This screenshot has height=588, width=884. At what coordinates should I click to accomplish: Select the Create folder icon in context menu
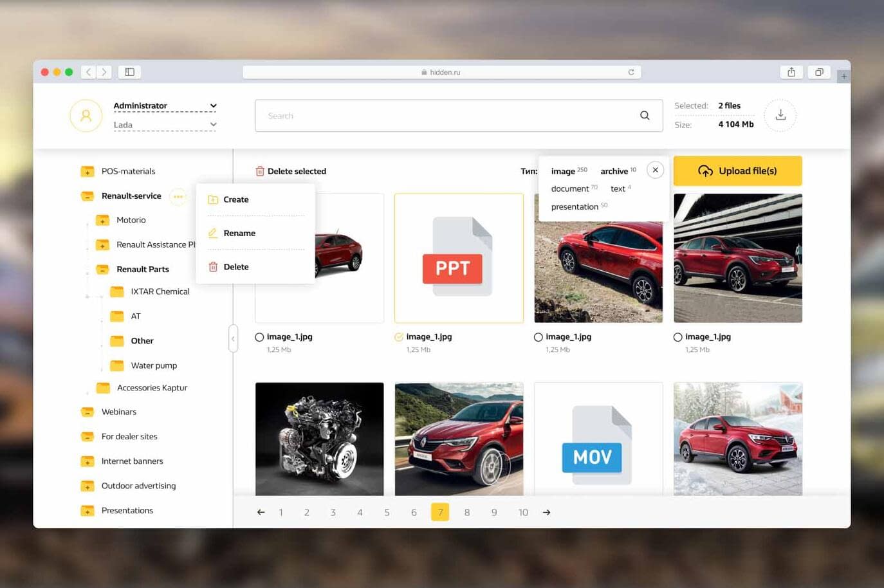point(213,199)
